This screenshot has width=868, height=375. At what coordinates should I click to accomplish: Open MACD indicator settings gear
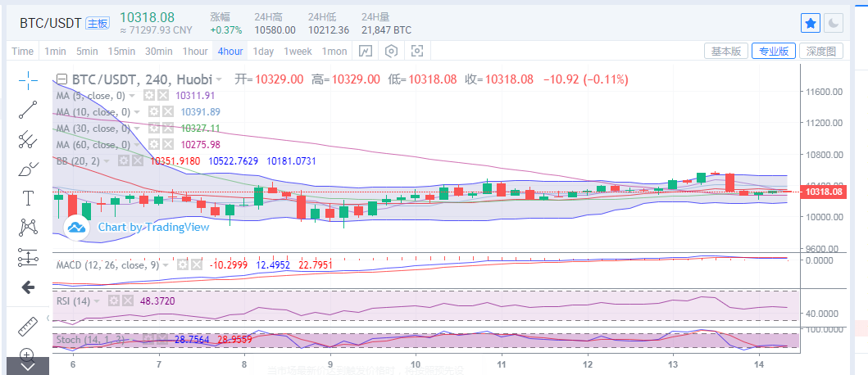click(184, 265)
